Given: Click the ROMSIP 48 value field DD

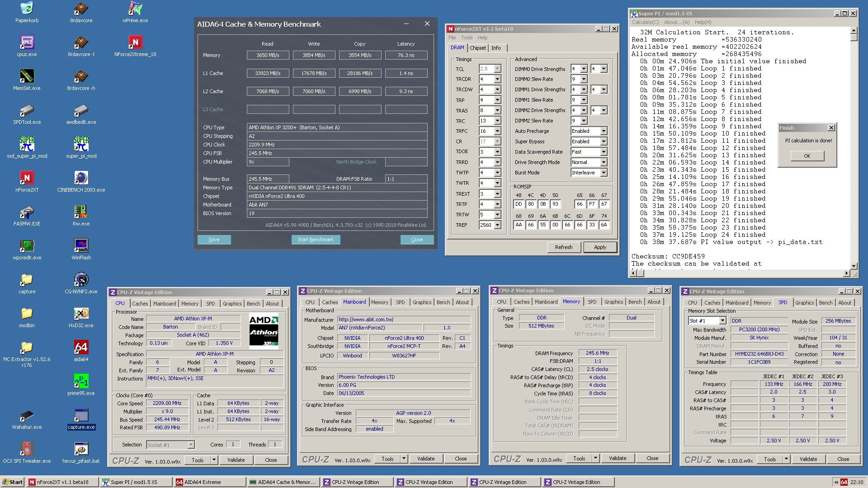Looking at the screenshot, I should 519,204.
